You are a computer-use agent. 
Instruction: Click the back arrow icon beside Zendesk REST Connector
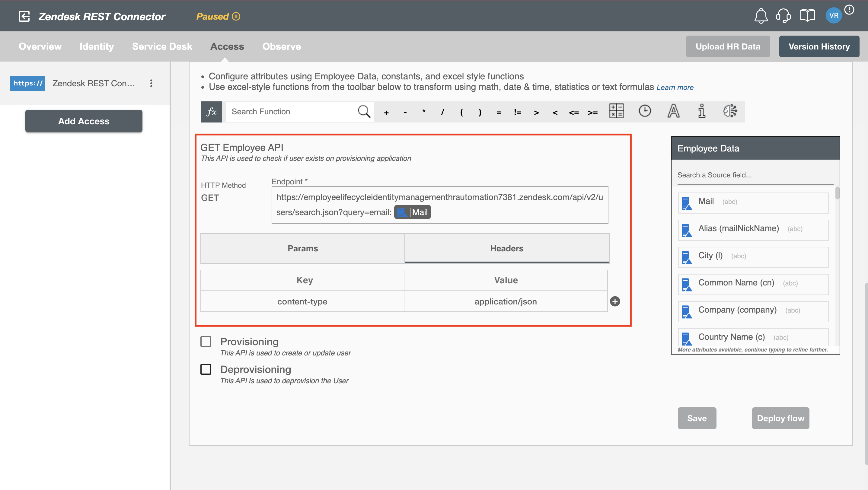[x=24, y=16]
